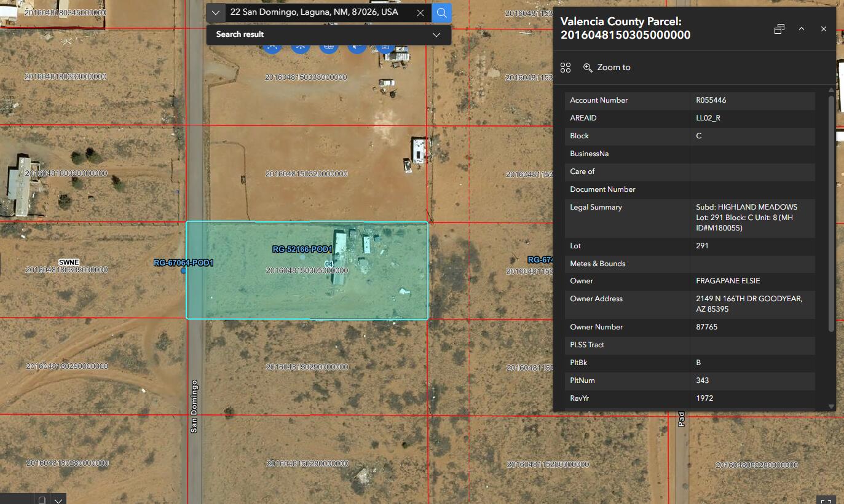Select parcel label 2016048150280000000 on map
Viewport: 844px width, 504px height.
click(x=308, y=463)
